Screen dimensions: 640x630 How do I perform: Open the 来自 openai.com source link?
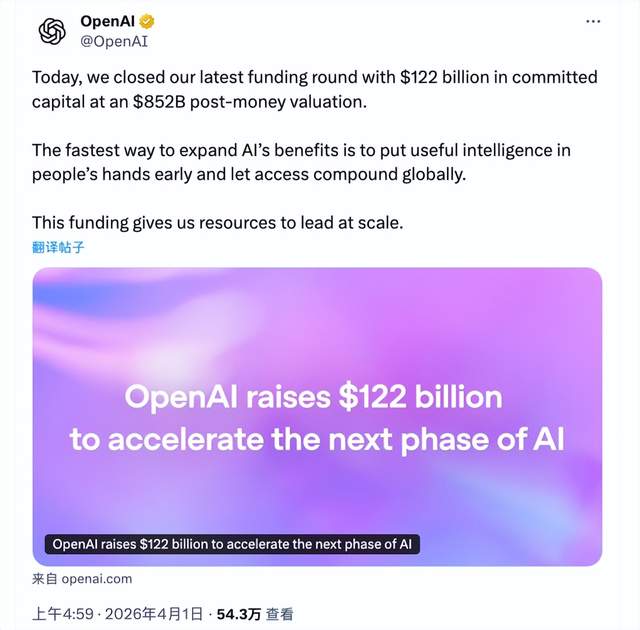82,579
